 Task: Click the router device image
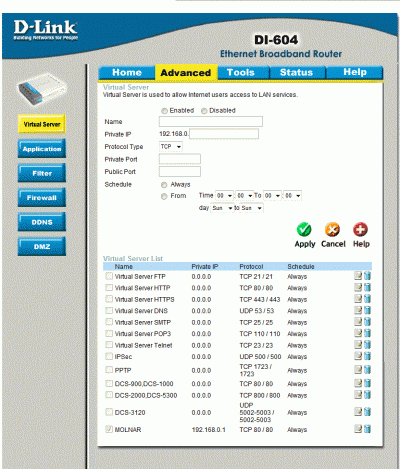tap(42, 89)
